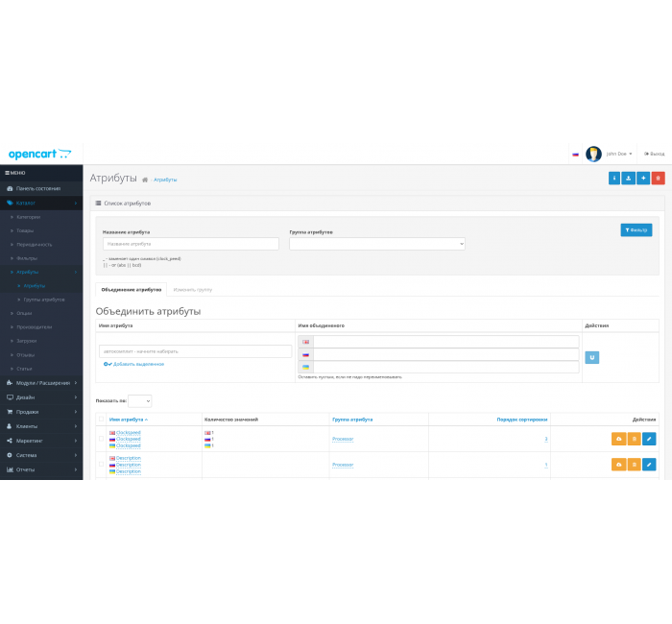Open Группы атрибутов in sidebar

[x=44, y=300]
